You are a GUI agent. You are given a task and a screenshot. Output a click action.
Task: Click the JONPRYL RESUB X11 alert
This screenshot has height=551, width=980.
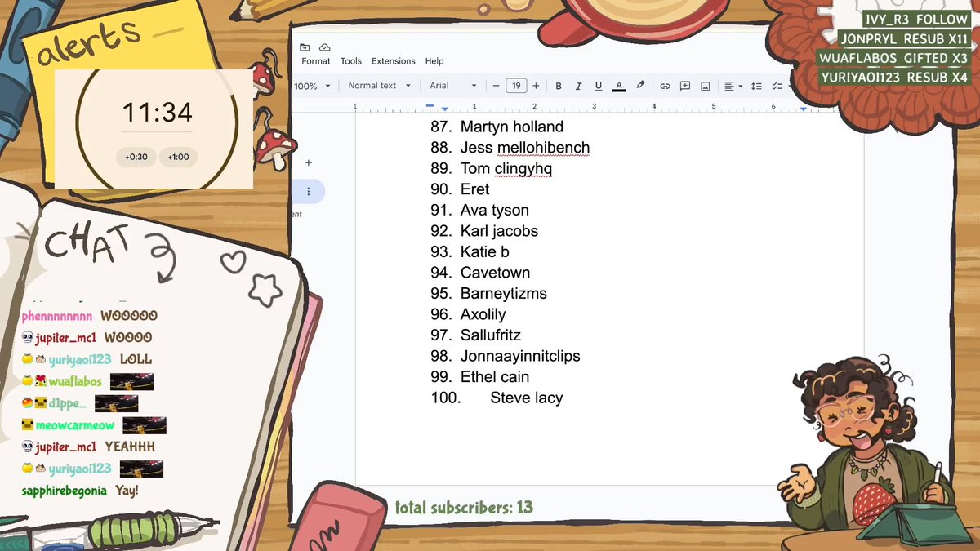[904, 38]
